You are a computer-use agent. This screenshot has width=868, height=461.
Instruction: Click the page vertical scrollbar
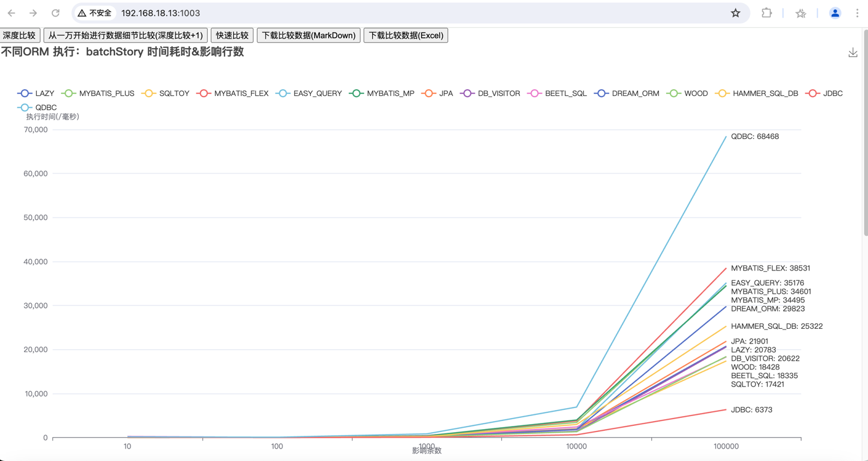(865, 132)
